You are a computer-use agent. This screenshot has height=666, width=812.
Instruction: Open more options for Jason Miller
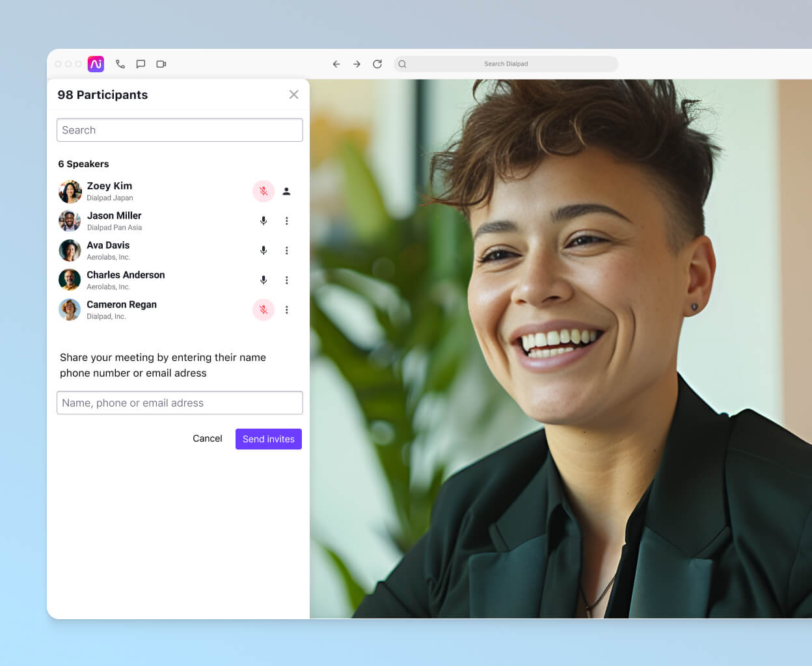(286, 220)
